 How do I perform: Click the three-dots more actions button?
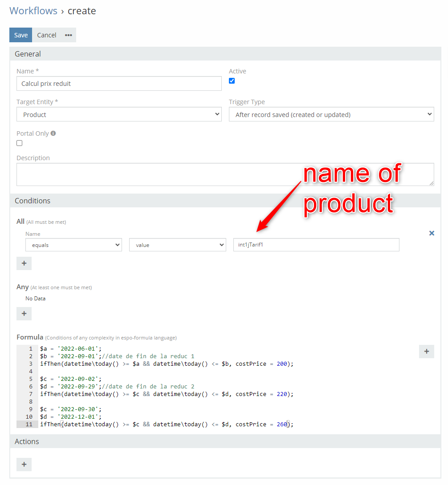pos(68,35)
